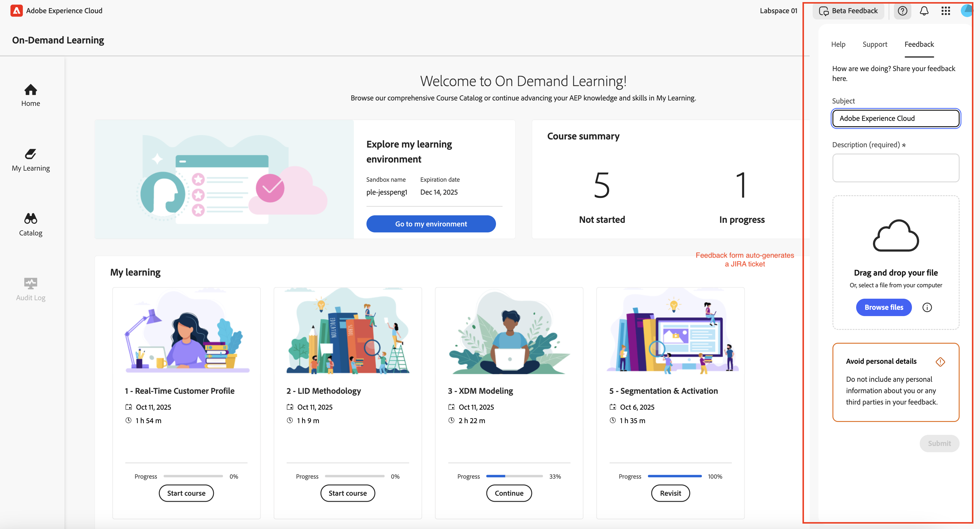Image resolution: width=980 pixels, height=529 pixels.
Task: Open the app switcher grid icon
Action: [946, 11]
